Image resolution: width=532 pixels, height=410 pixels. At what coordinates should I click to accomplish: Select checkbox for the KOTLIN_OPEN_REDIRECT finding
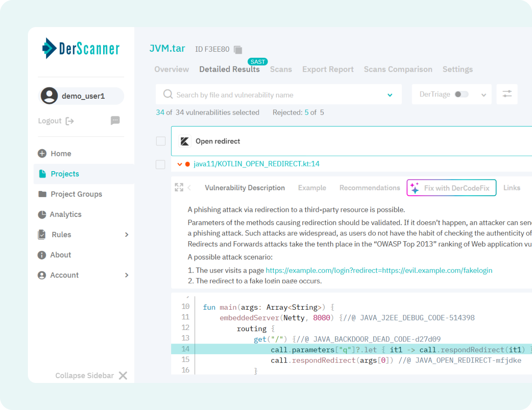pyautogui.click(x=160, y=164)
